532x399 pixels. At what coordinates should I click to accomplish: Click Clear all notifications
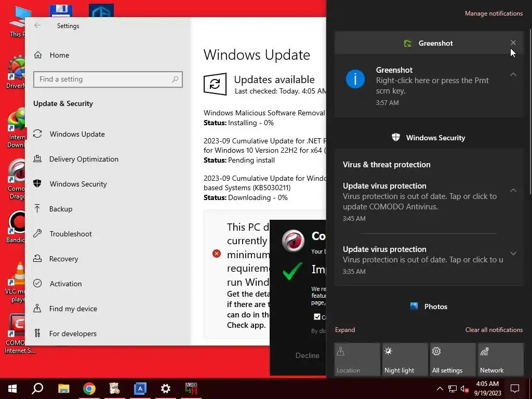494,330
